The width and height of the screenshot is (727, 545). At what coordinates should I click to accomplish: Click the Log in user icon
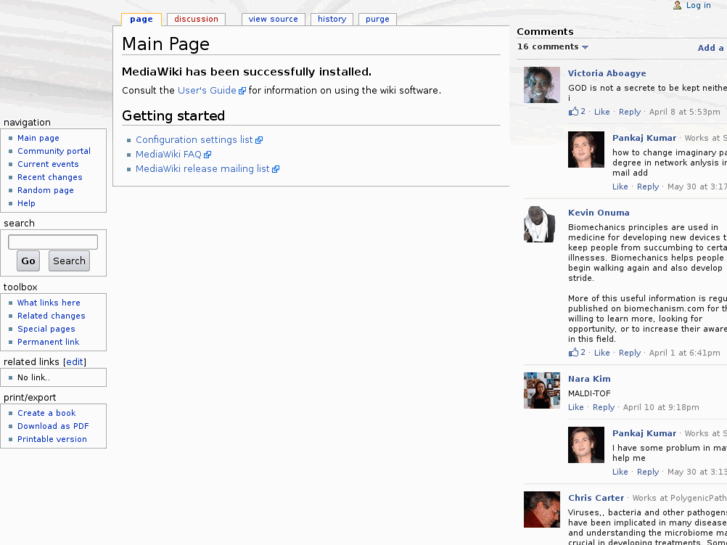tap(677, 6)
